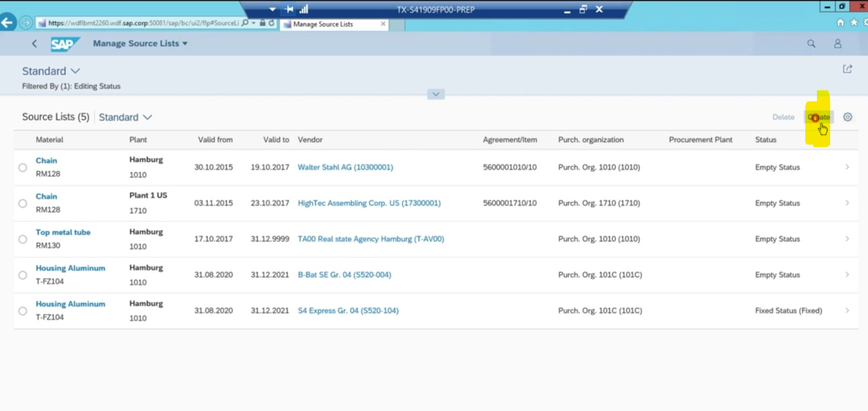
Task: Navigate into HighTec Assembling row via chevron
Action: tap(847, 203)
